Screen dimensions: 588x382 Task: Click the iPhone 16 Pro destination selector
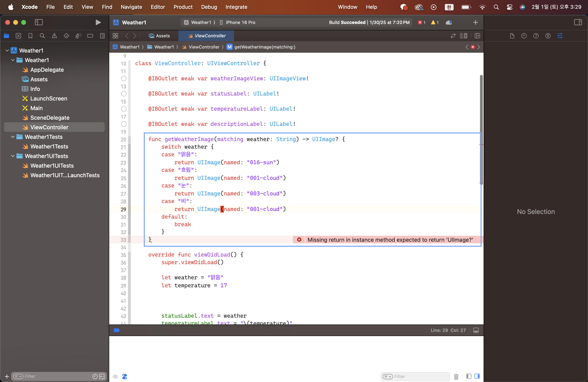click(x=240, y=22)
